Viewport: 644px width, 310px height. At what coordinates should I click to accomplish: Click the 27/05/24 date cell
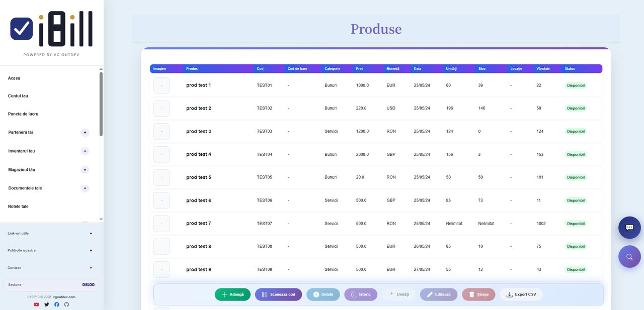click(422, 270)
